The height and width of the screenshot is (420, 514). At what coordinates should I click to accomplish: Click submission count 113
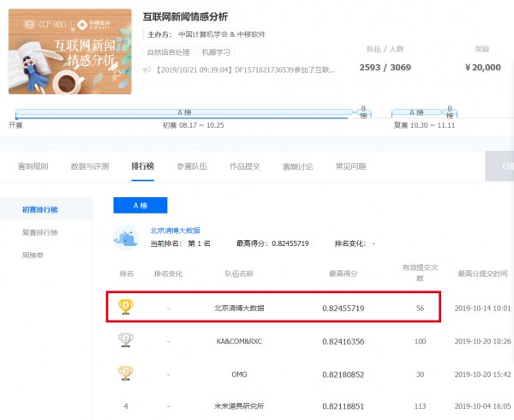click(x=420, y=406)
